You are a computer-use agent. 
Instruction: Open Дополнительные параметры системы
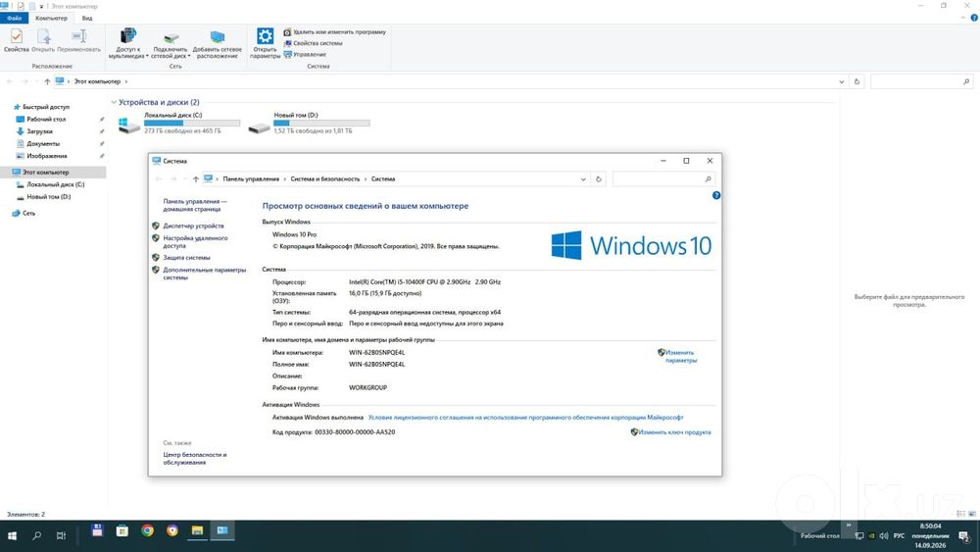point(205,274)
